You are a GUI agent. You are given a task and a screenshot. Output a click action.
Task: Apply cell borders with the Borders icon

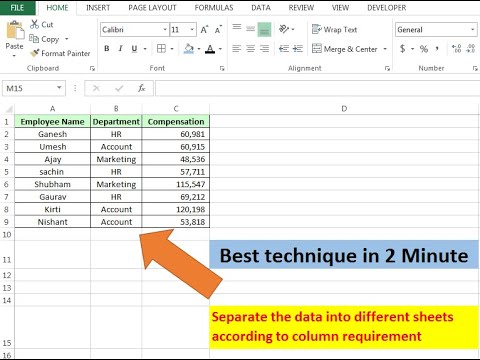(161, 49)
